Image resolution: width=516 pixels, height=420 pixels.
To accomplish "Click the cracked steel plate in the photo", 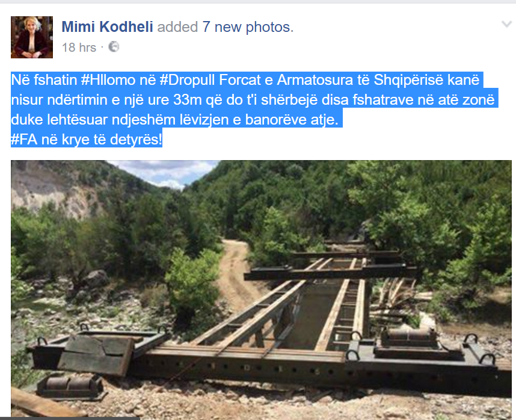I will 96,356.
